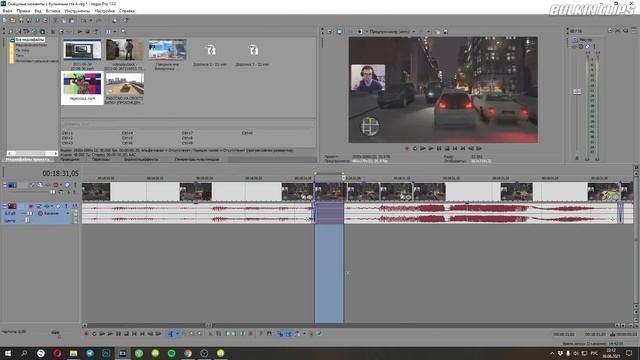Toggle Invert phase on audio track
Image resolution: width=640 pixels, height=360 pixels.
click(38, 206)
